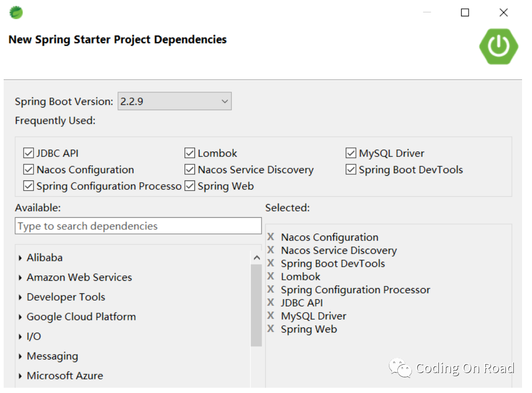
Task: Disable the Nacos Service Discovery checkbox
Action: (190, 169)
